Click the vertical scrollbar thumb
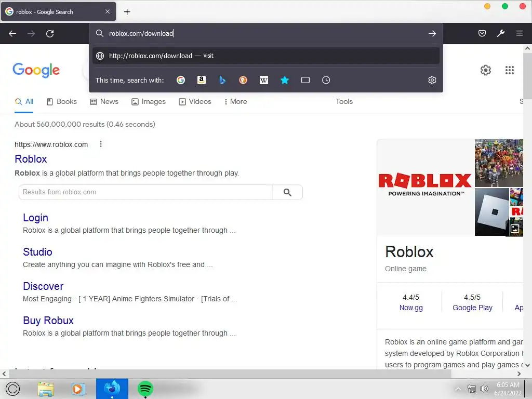Image resolution: width=532 pixels, height=399 pixels. click(x=527, y=75)
